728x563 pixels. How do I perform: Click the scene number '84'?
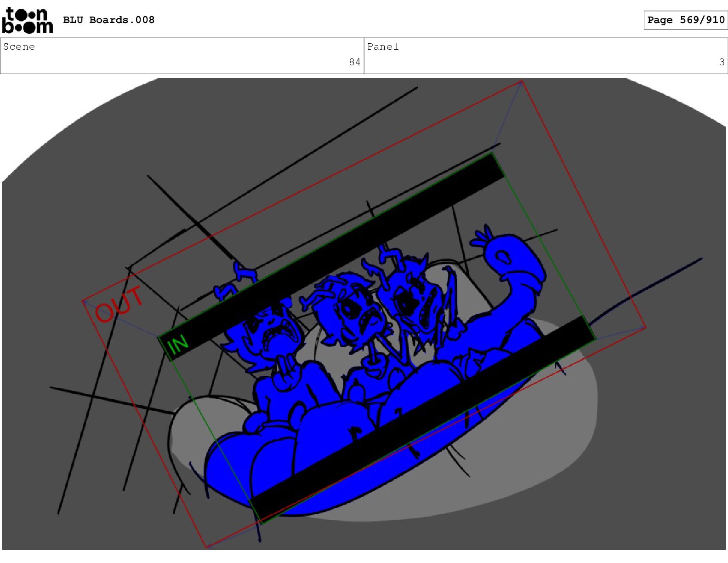coord(355,62)
